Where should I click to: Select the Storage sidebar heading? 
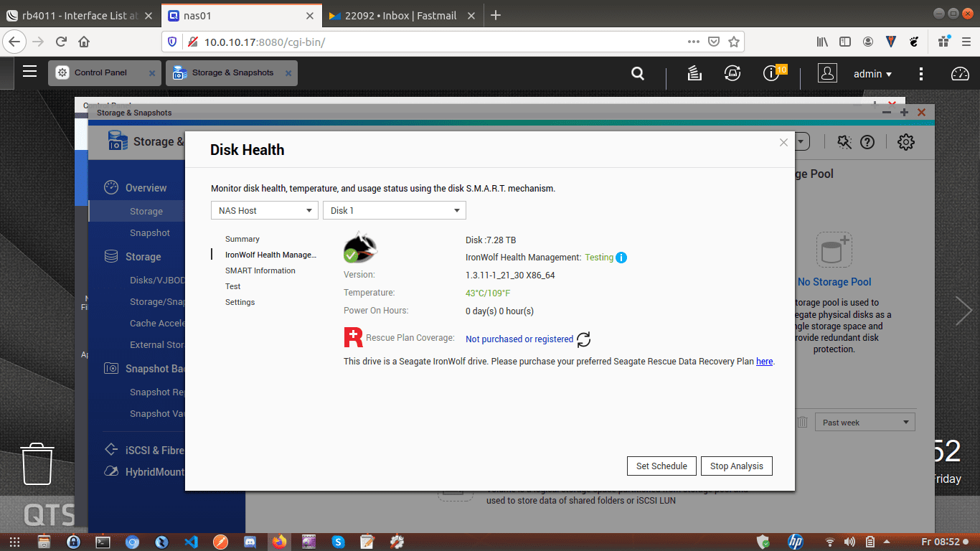143,257
